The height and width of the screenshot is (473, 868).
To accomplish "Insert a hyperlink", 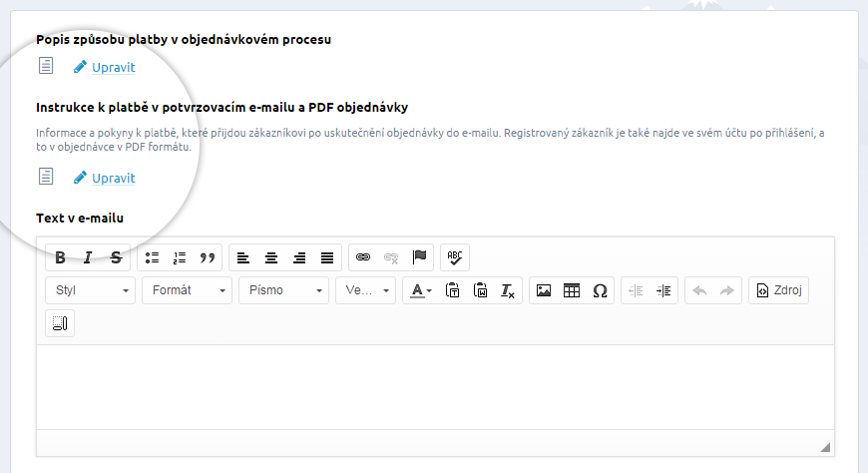I will [363, 257].
